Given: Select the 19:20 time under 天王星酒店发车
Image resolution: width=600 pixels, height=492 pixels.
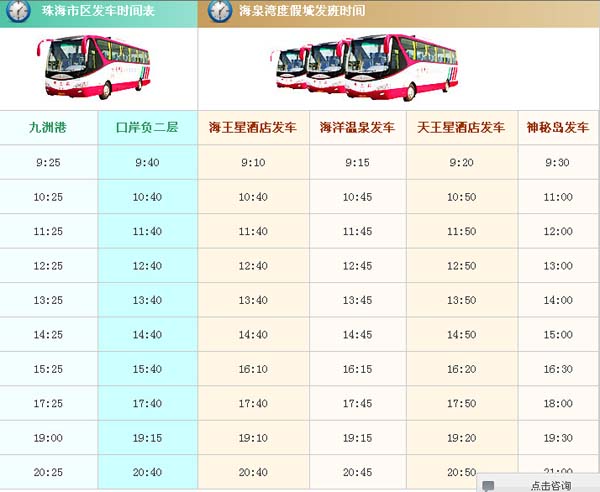Looking at the screenshot, I should coord(462,438).
